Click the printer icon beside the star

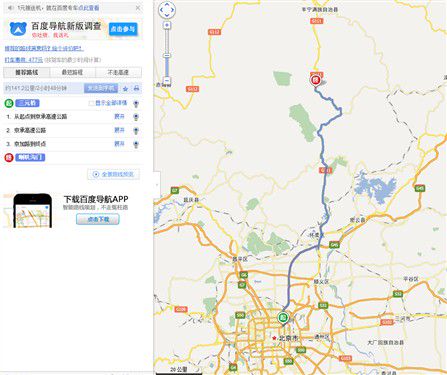coord(136,88)
